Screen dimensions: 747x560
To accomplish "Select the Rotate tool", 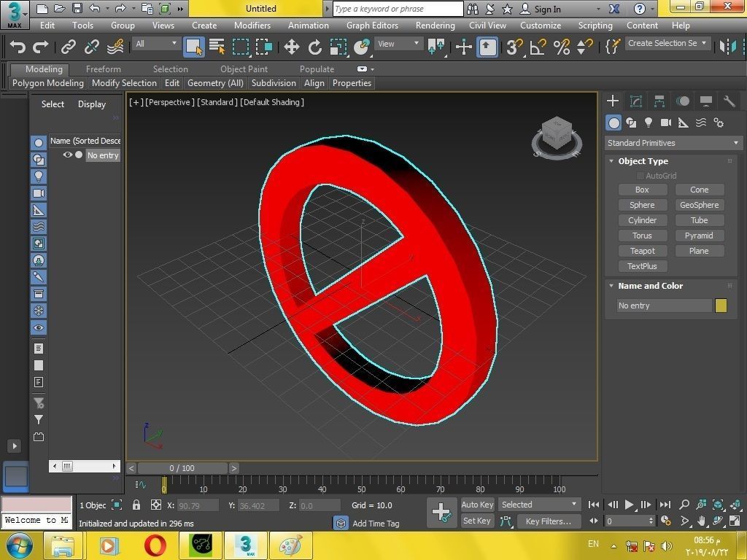I will pyautogui.click(x=314, y=47).
